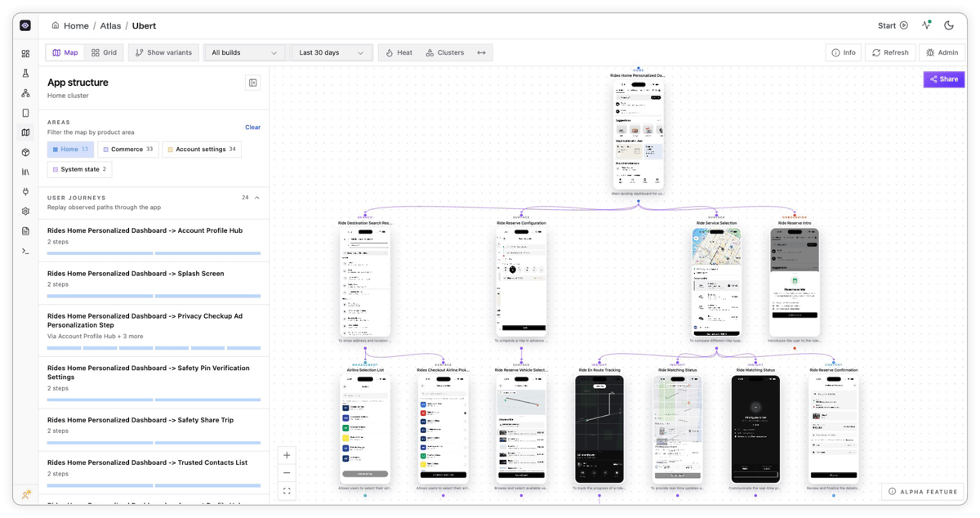Viewport: 980px width, 518px height.
Task: Open the plug integrations icon in the sidebar
Action: tap(25, 191)
